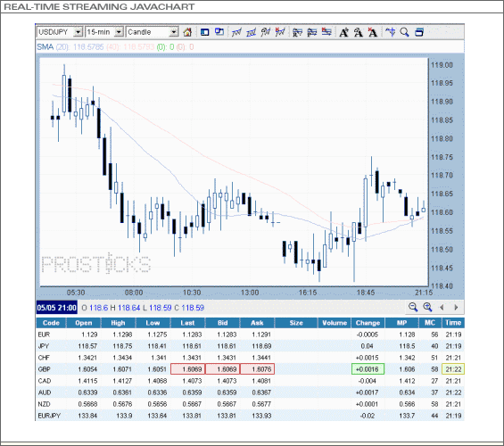This screenshot has height=446, width=504.
Task: Click the first add trend line chart icon
Action: pos(236,32)
